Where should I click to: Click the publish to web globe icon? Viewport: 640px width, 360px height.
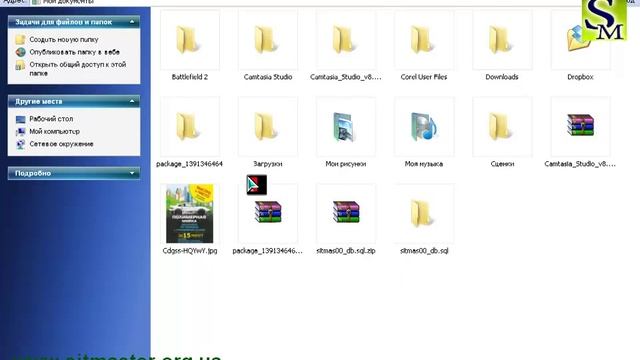[x=20, y=52]
